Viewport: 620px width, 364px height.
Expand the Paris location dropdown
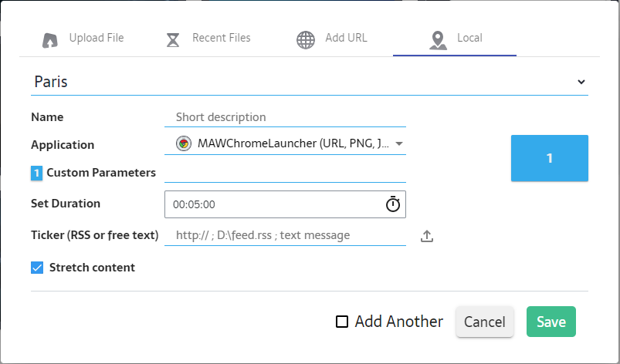(x=581, y=82)
